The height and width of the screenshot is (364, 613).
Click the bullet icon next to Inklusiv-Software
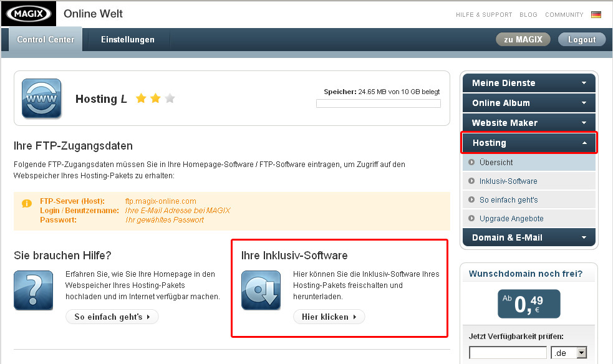(x=471, y=181)
